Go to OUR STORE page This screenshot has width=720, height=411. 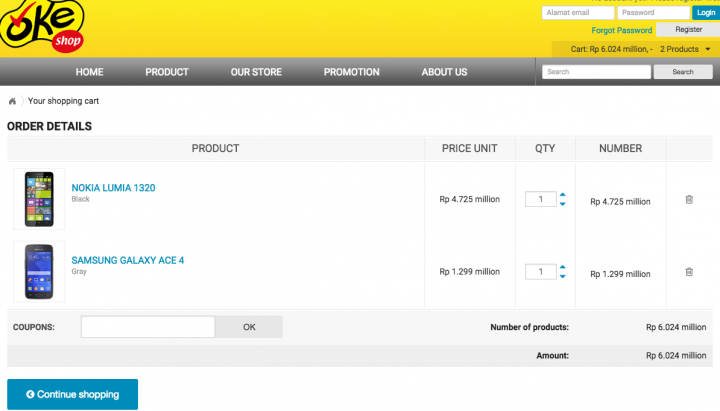pyautogui.click(x=256, y=72)
